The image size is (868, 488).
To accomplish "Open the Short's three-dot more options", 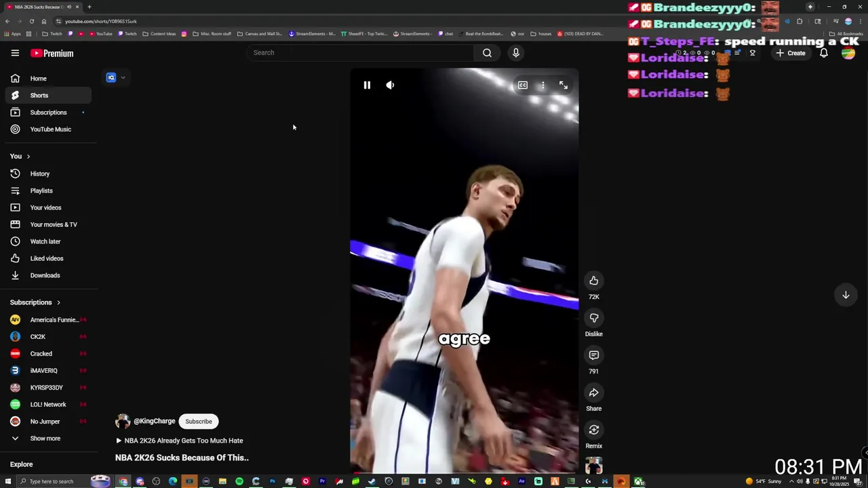I will [542, 85].
